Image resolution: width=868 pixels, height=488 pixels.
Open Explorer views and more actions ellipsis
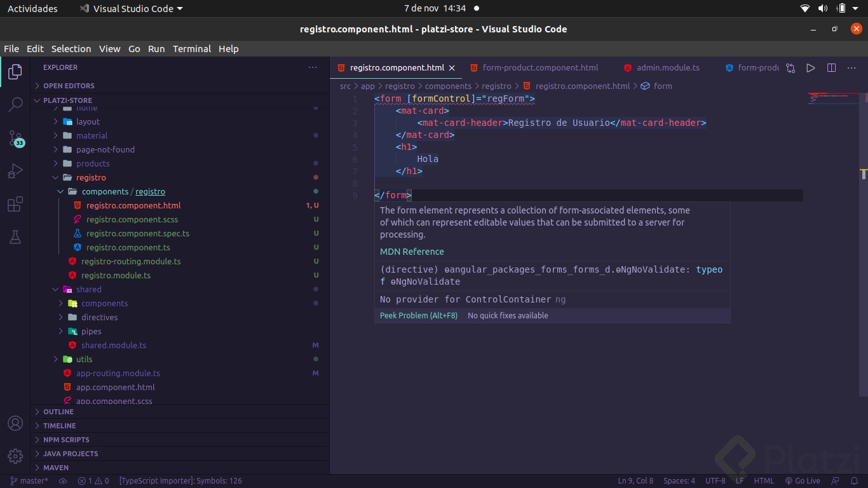click(x=313, y=67)
